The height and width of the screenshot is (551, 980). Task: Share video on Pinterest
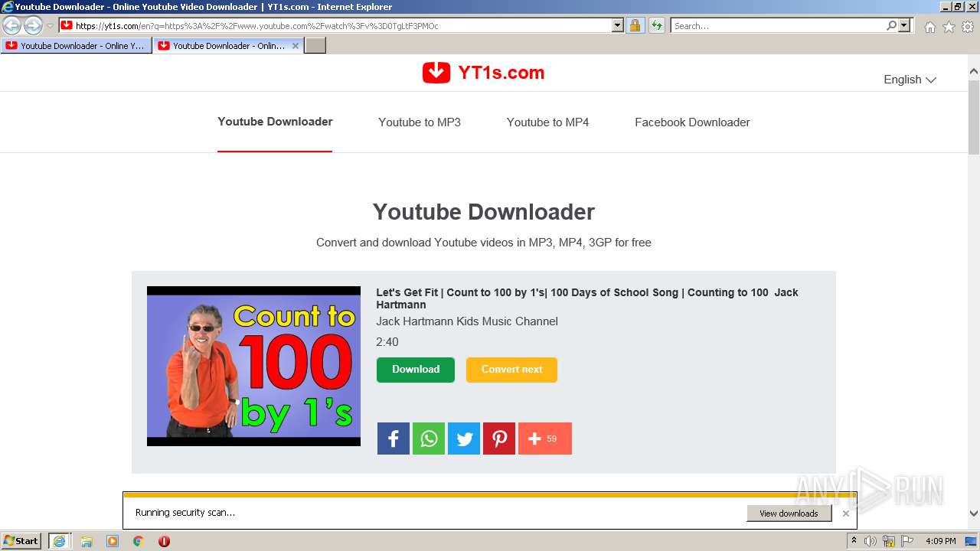point(499,439)
